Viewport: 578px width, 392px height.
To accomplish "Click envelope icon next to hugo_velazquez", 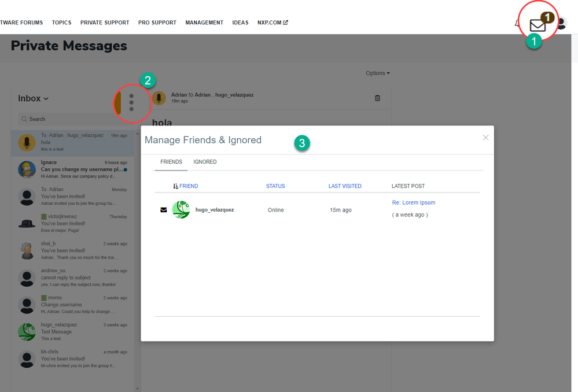I will coord(164,210).
